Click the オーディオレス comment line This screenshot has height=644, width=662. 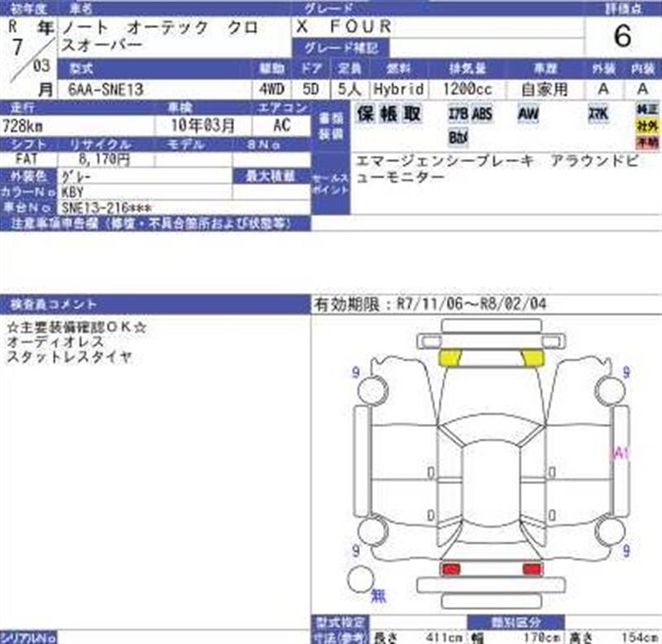[55, 342]
